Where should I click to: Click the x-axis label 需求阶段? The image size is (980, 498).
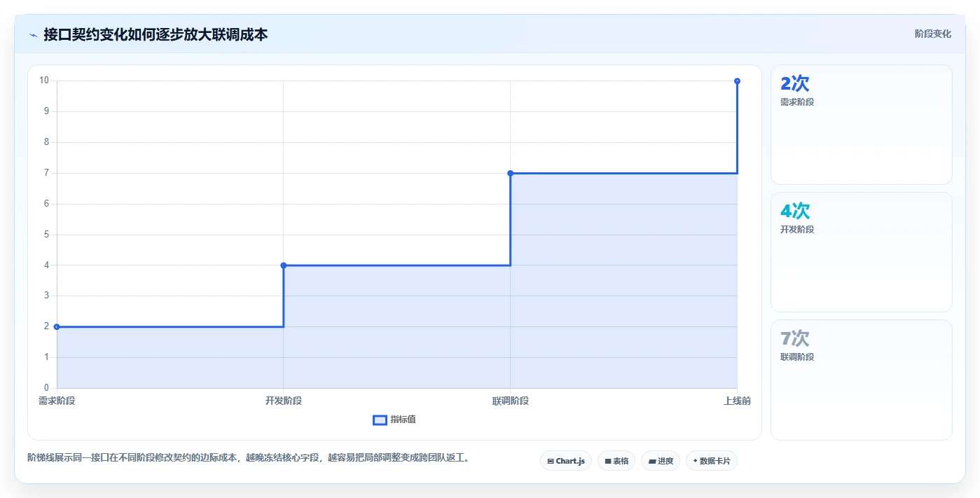(57, 401)
